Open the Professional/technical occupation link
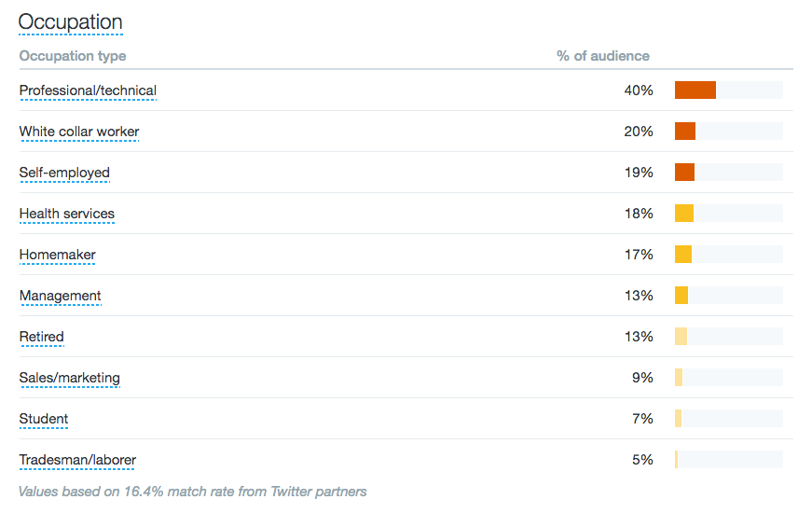 pyautogui.click(x=88, y=90)
